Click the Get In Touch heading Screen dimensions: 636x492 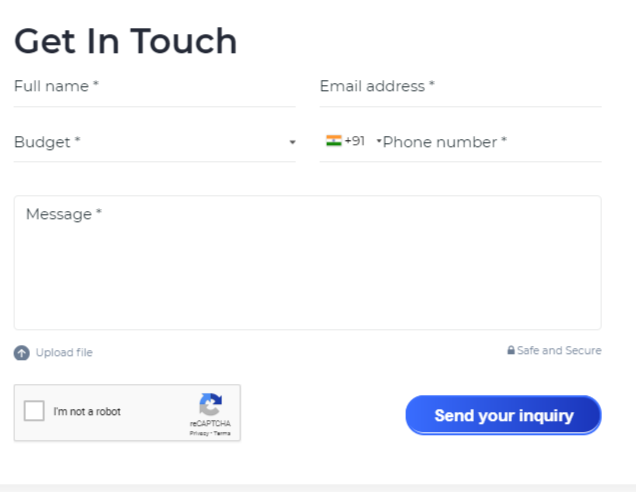point(126,41)
